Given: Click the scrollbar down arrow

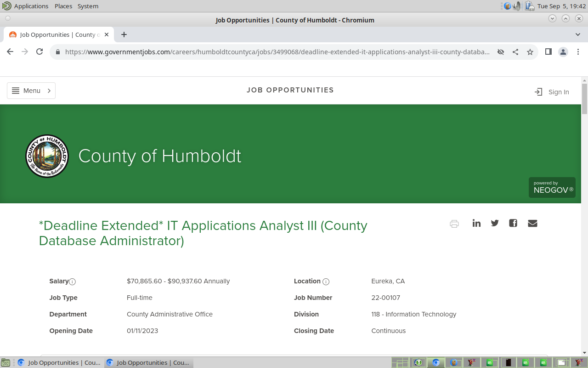Looking at the screenshot, I should 584,352.
